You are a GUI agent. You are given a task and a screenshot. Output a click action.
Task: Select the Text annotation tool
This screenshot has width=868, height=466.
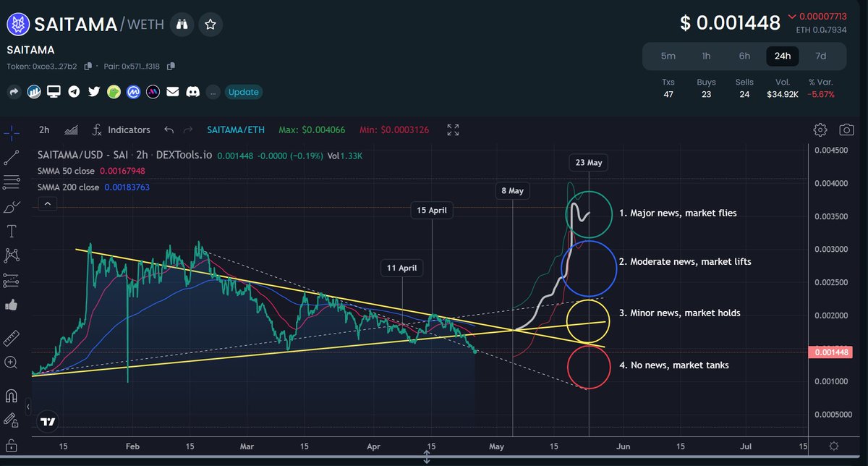11,232
